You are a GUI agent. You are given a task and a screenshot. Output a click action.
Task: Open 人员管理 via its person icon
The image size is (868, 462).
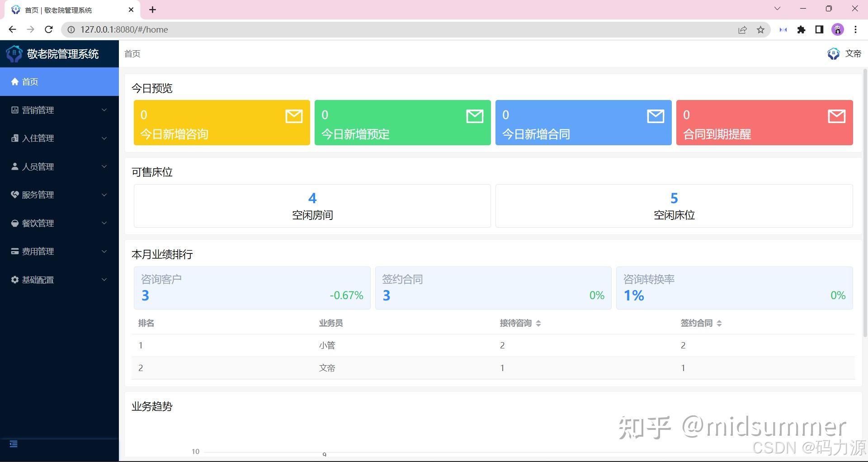pos(14,166)
